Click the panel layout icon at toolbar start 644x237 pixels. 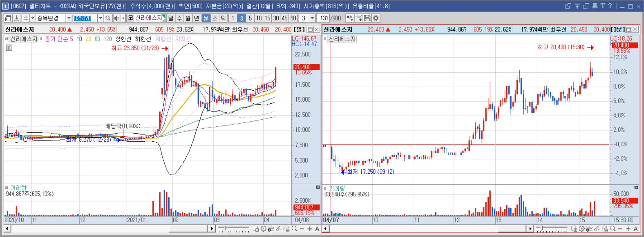click(8, 18)
